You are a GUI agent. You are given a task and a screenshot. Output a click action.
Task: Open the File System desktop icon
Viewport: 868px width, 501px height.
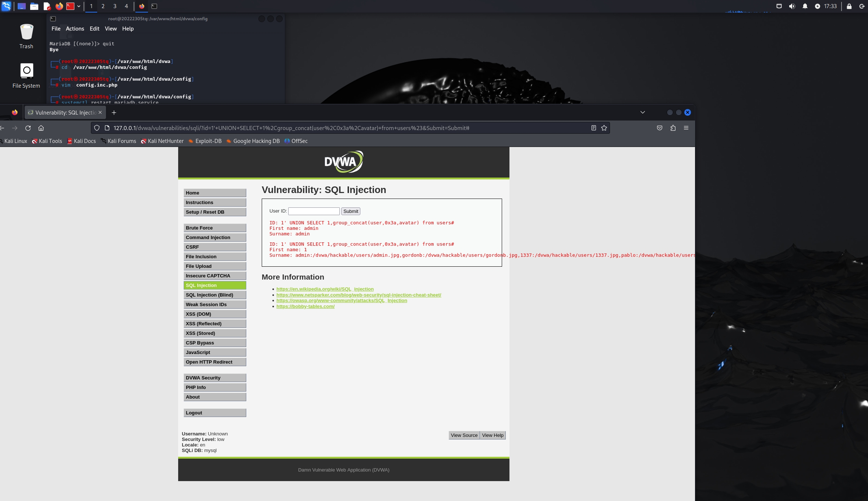[27, 76]
